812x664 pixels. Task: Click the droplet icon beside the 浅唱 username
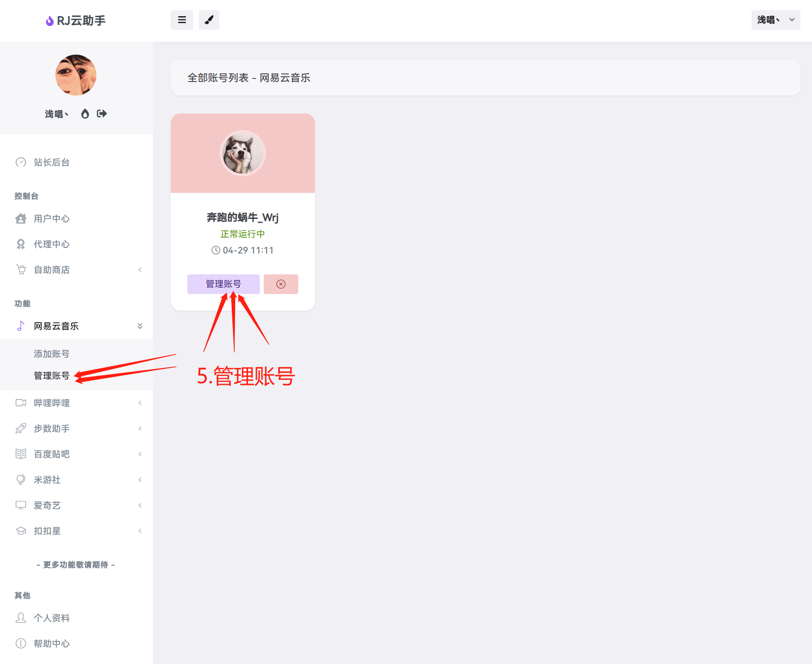85,114
